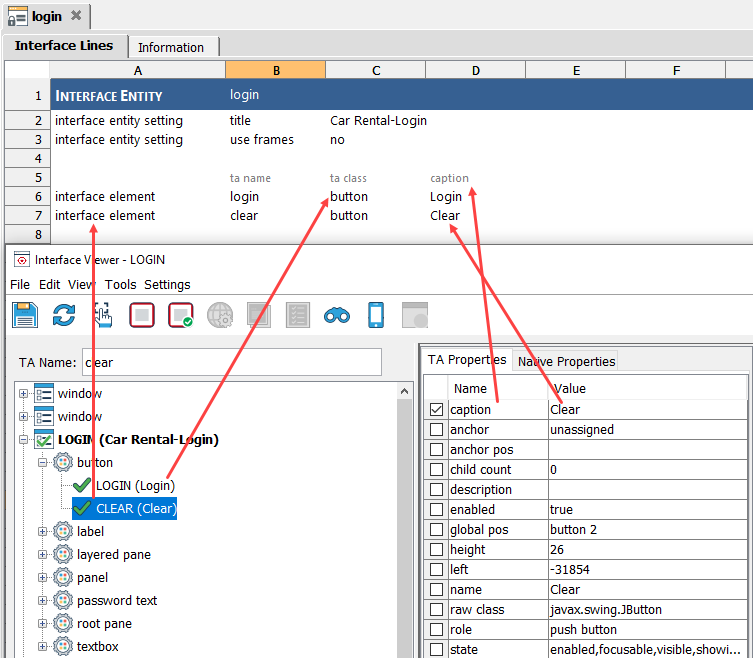Click the tree scrollbar up arrow
753x658 pixels.
404,391
